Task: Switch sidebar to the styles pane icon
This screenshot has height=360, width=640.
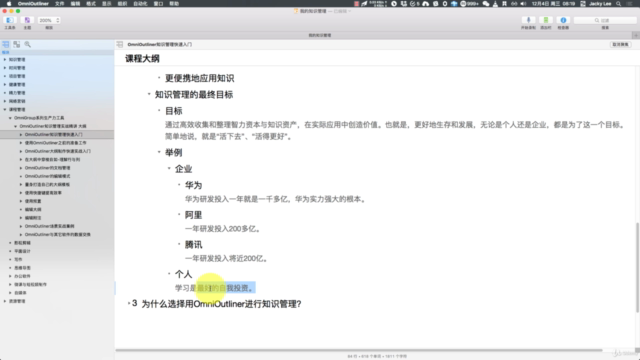Action: pos(16,44)
